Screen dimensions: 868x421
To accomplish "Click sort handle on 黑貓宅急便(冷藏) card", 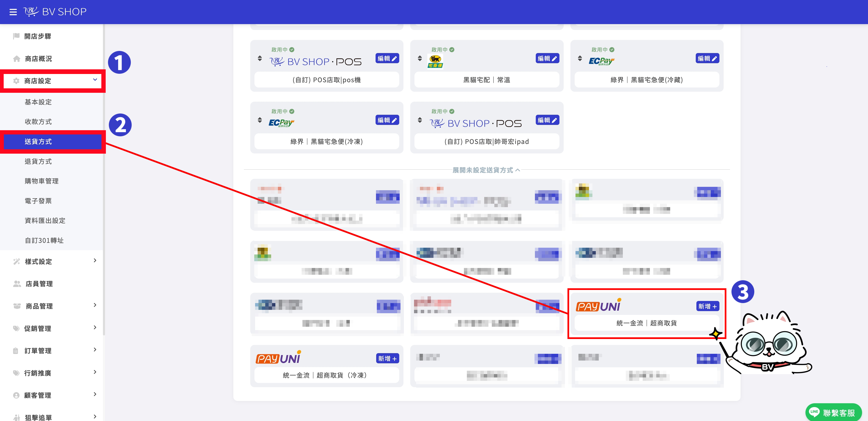I will coord(580,58).
